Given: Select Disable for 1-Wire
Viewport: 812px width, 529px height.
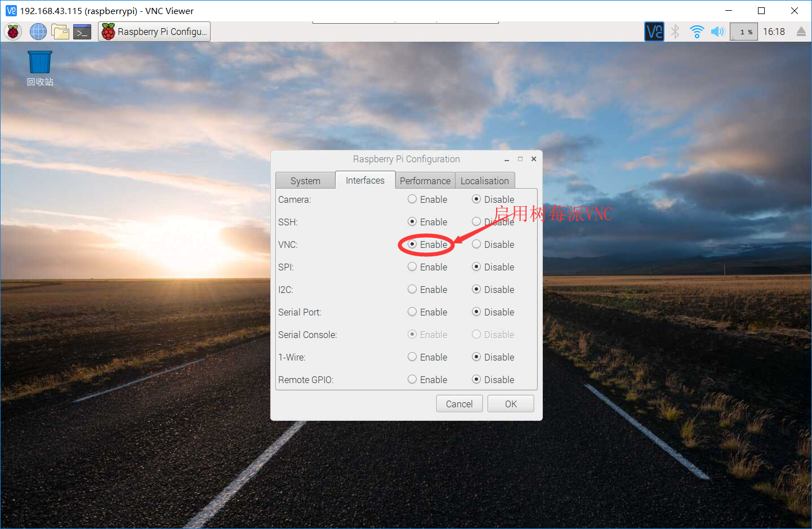Looking at the screenshot, I should pyautogui.click(x=493, y=357).
